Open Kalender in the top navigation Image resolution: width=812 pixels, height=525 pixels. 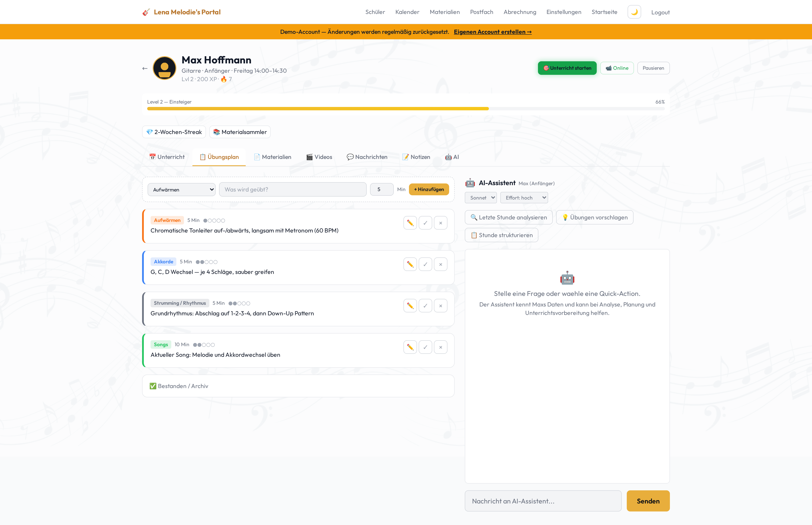click(x=407, y=12)
